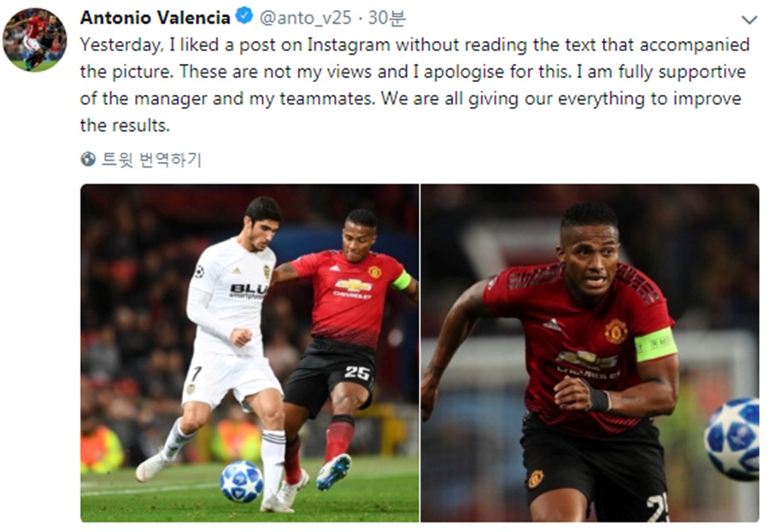Open the right close-up running player photo
Viewport: 769px width, 532px height.
[590, 353]
